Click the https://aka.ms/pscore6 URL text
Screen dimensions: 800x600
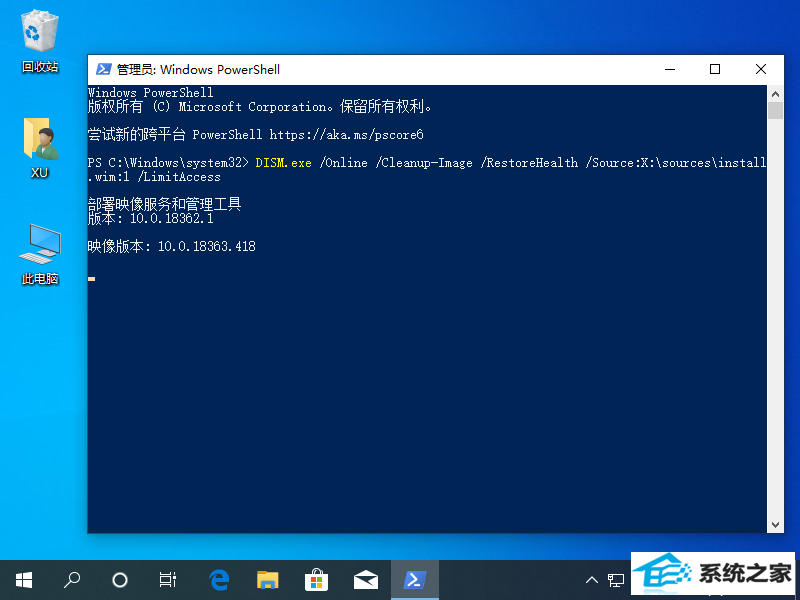tap(346, 135)
